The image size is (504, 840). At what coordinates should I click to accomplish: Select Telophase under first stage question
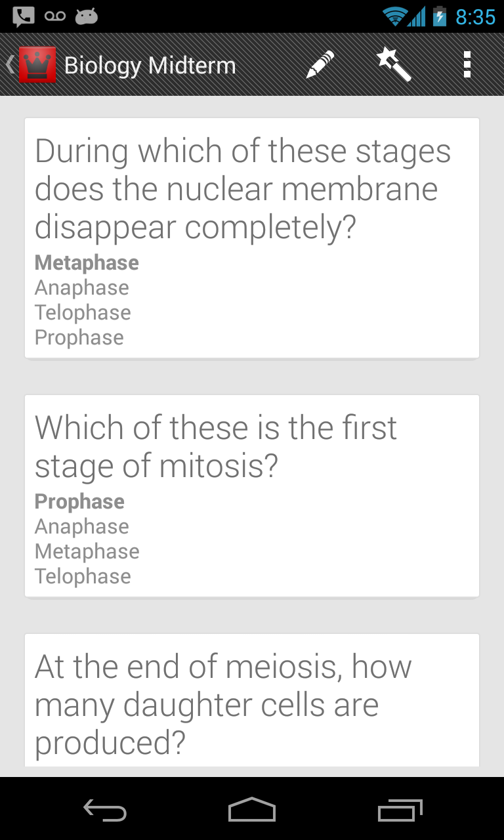83,576
